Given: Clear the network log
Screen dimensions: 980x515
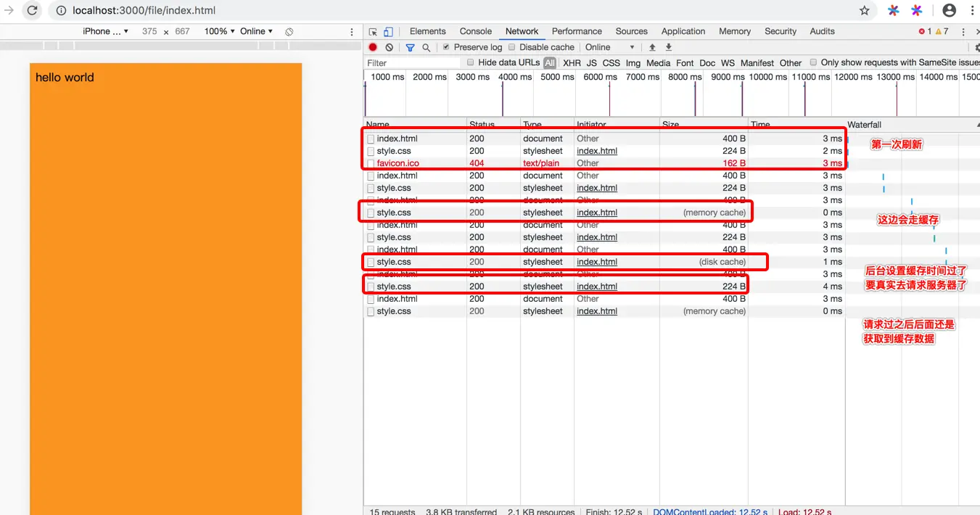Looking at the screenshot, I should (390, 47).
